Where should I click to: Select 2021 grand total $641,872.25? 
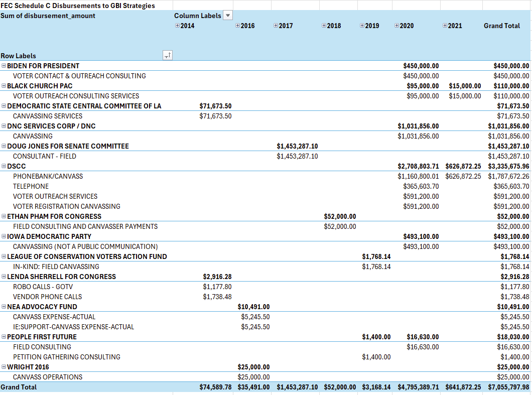[x=463, y=387]
